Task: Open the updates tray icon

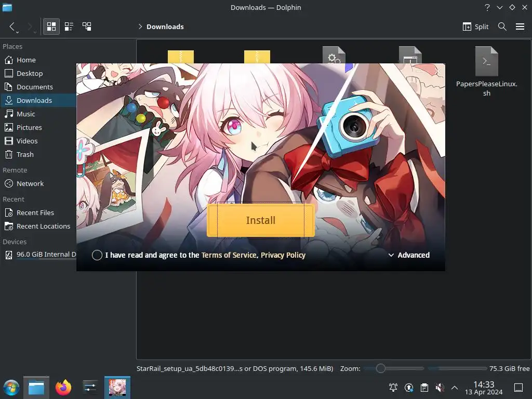Action: click(x=409, y=388)
